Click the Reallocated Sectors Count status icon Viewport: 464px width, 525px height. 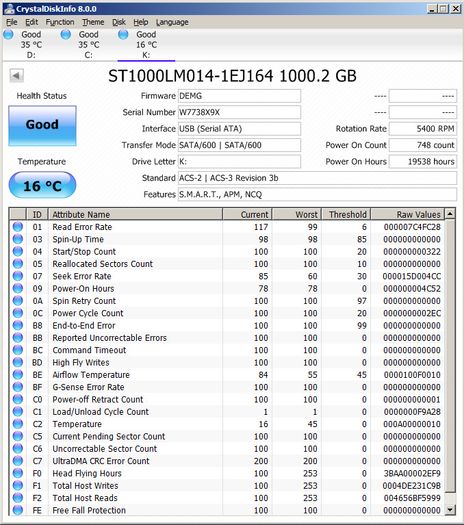click(18, 264)
